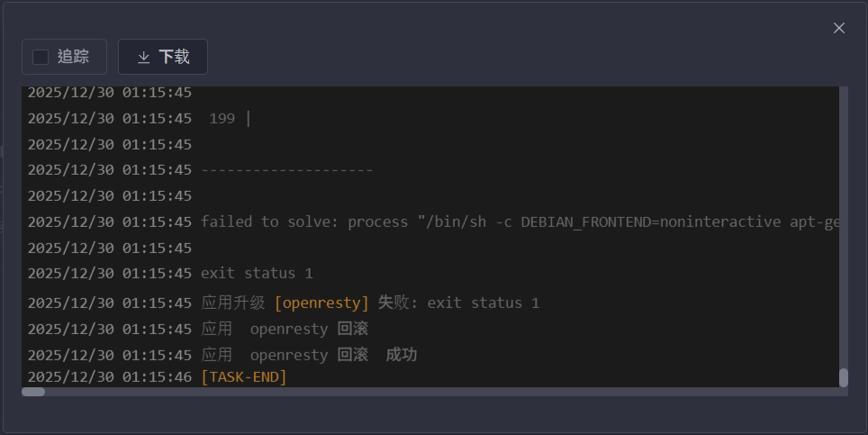Close the log dialog with X

(x=839, y=28)
